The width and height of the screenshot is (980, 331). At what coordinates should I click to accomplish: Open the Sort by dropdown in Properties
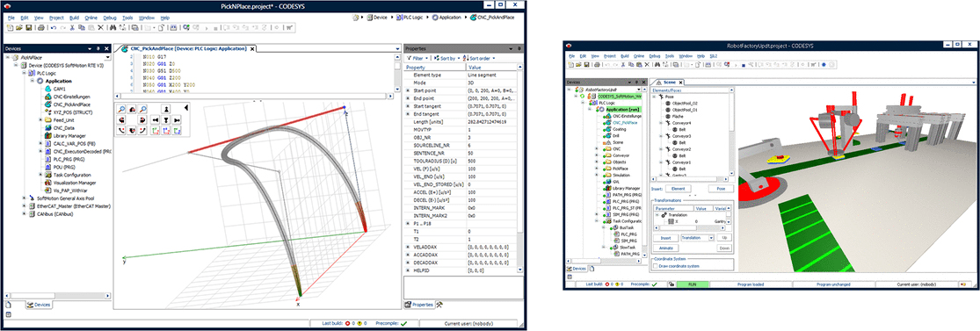click(x=448, y=58)
